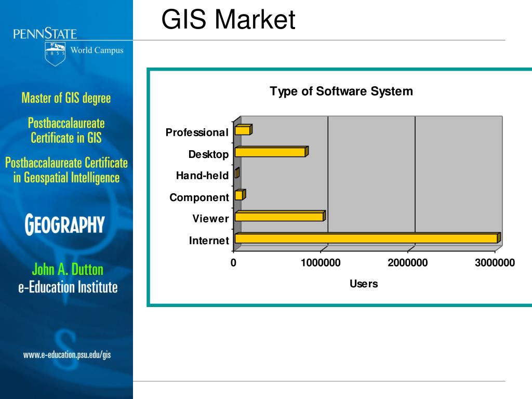Click the e-Education Institute text
532x399 pixels.
pos(68,287)
